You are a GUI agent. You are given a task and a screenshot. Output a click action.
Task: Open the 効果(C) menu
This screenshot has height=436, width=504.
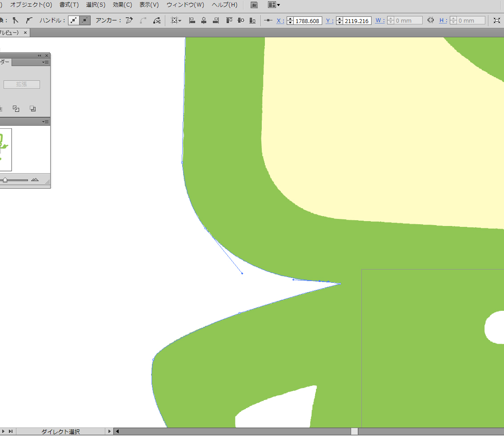(122, 5)
